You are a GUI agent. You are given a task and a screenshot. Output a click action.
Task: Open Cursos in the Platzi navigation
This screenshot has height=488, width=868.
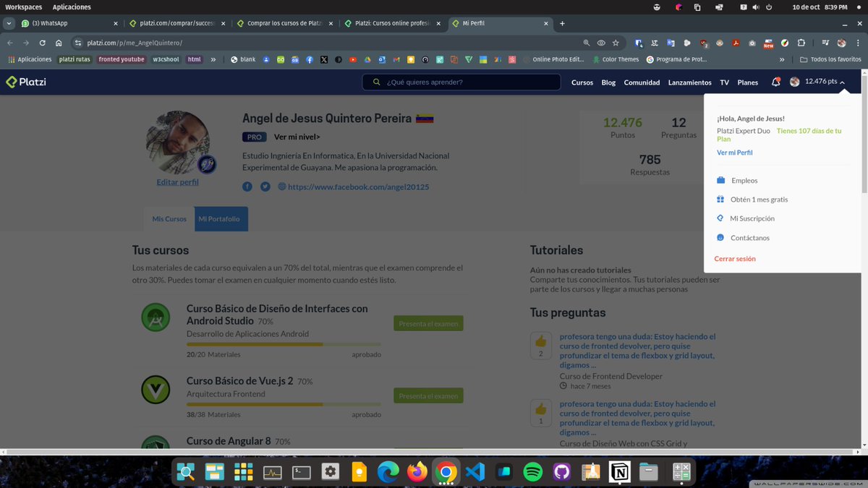click(582, 82)
